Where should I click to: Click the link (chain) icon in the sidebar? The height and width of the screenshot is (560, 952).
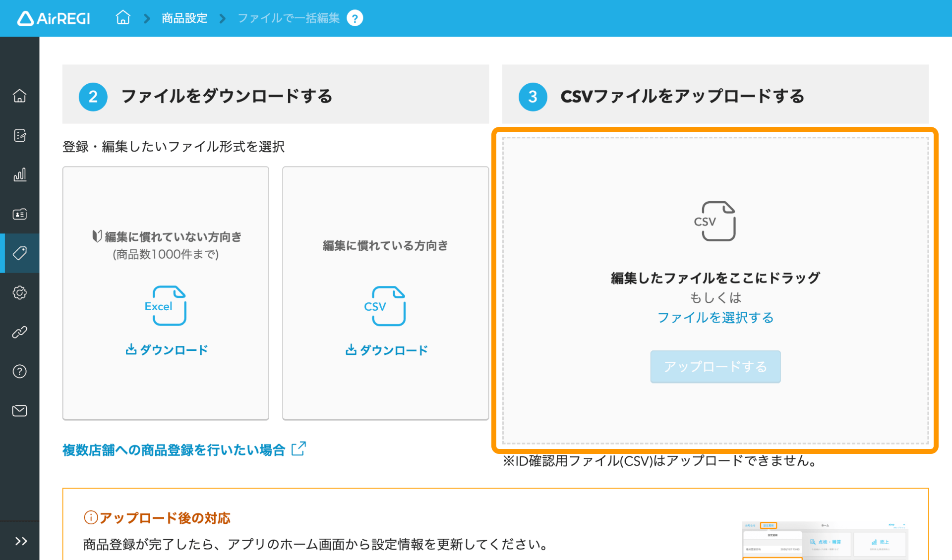[x=20, y=332]
